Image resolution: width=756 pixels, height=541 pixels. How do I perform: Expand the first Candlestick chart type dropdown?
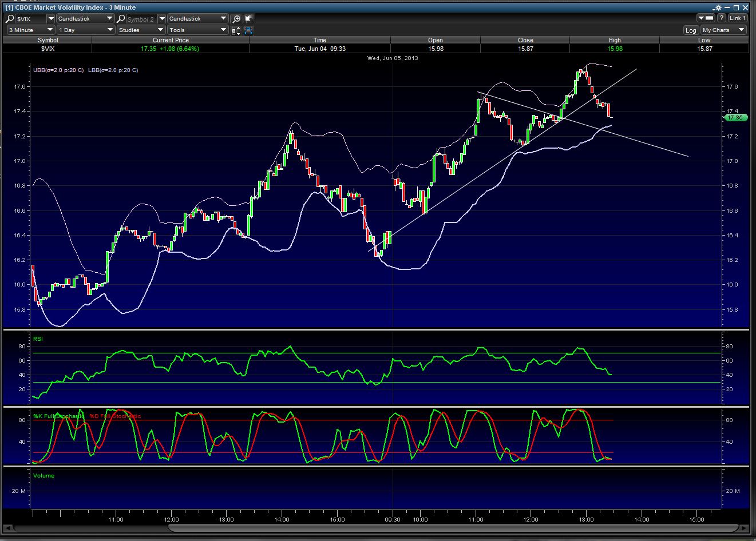85,19
